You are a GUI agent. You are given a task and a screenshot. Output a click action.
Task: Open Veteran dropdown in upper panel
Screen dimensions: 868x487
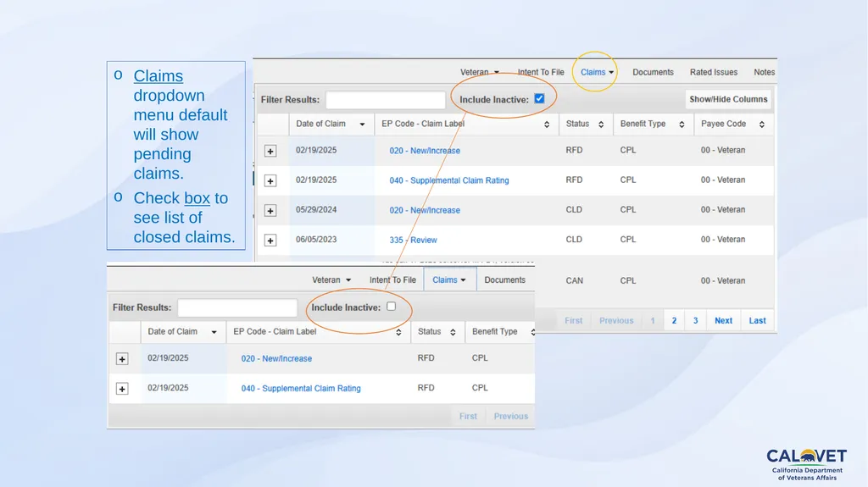click(x=480, y=72)
